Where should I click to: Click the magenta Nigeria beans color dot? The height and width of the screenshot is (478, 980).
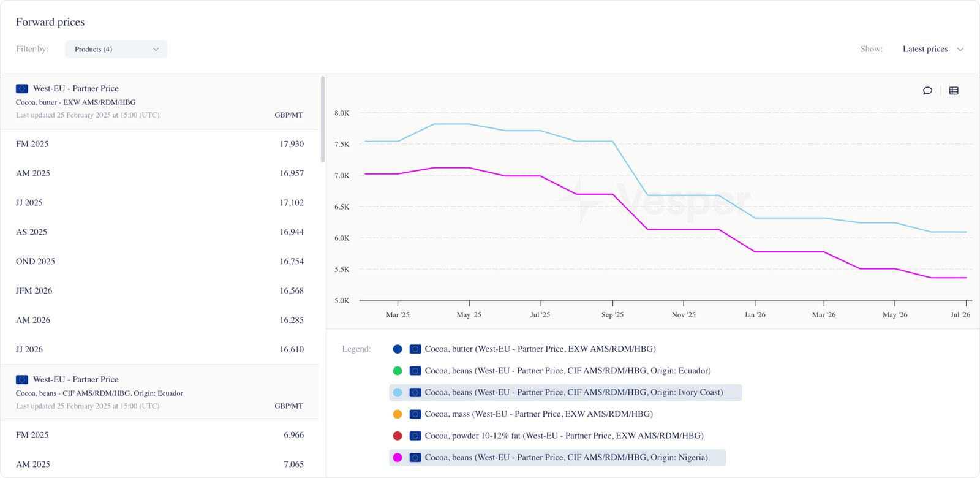point(398,458)
